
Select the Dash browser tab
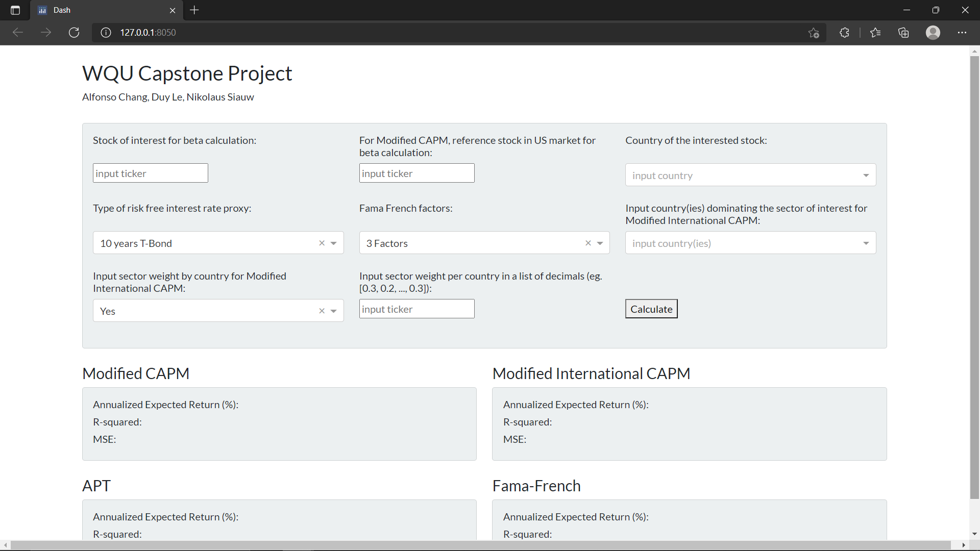pyautogui.click(x=102, y=10)
